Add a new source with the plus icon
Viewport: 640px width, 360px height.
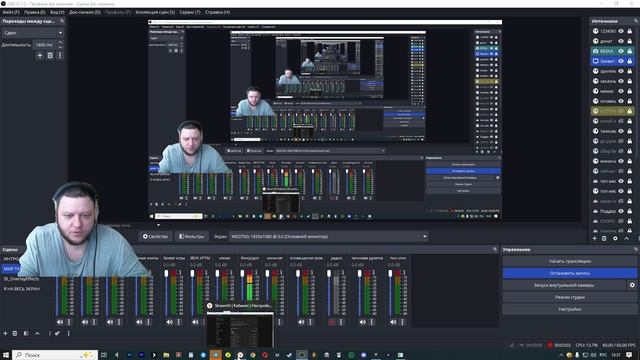595,238
